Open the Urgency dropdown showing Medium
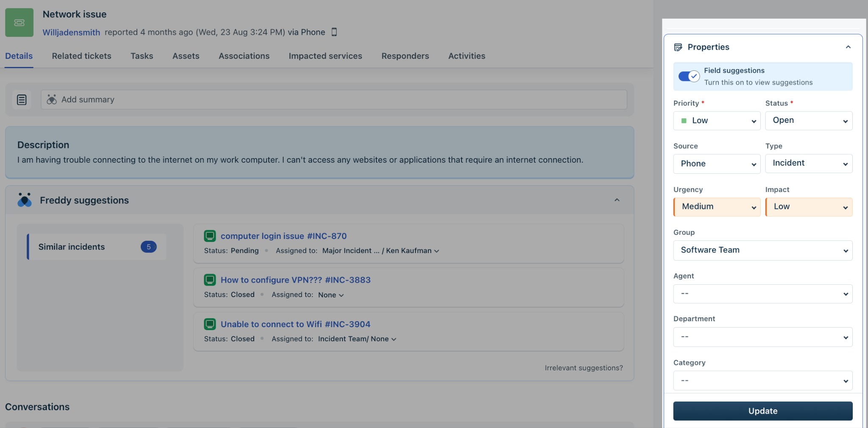 (x=717, y=207)
